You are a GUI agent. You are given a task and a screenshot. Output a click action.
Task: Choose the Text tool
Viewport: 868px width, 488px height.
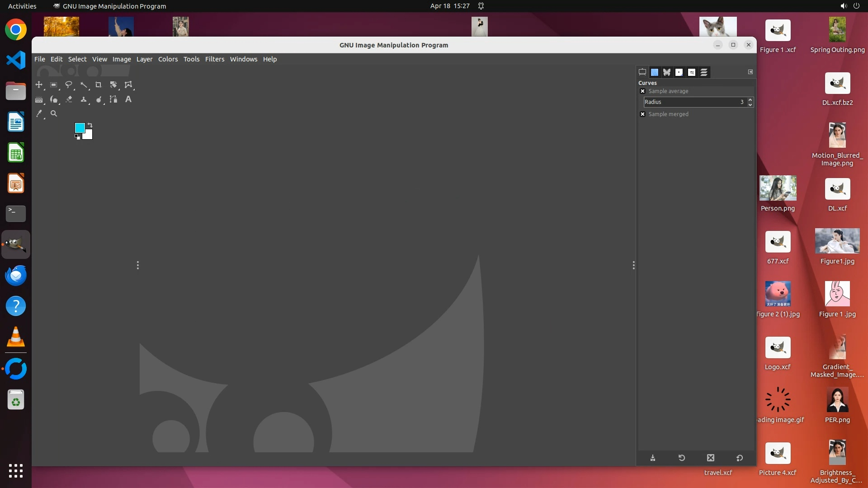(128, 99)
